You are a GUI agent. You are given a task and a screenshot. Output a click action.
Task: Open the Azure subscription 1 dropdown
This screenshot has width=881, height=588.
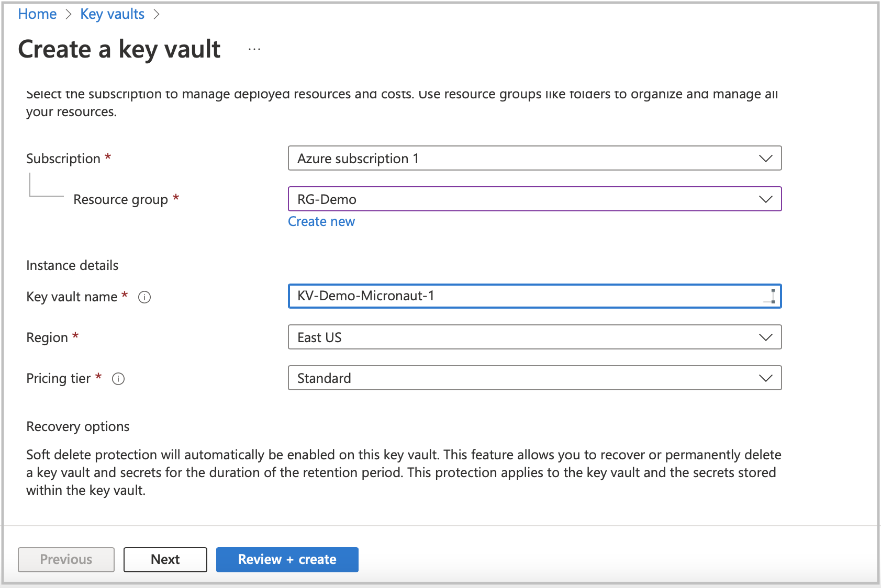click(534, 158)
